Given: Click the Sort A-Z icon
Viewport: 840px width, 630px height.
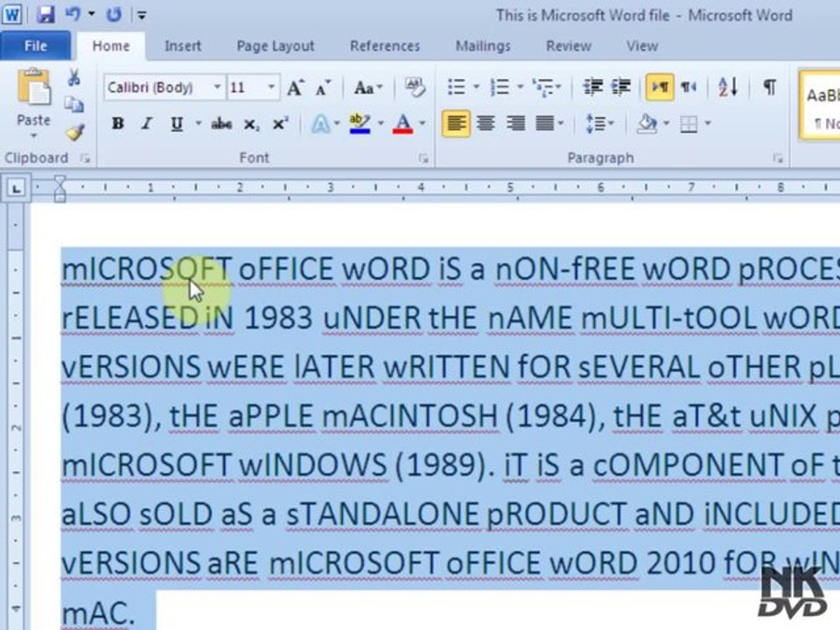Looking at the screenshot, I should click(727, 87).
